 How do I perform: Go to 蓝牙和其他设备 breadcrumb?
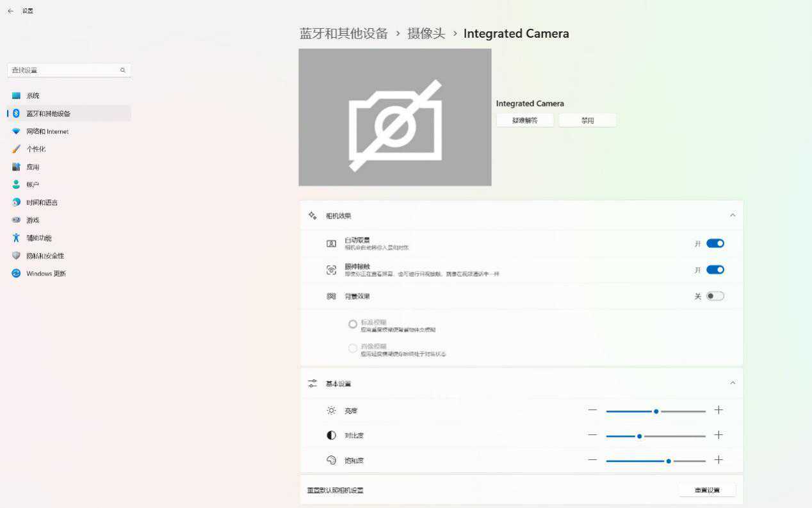(344, 33)
